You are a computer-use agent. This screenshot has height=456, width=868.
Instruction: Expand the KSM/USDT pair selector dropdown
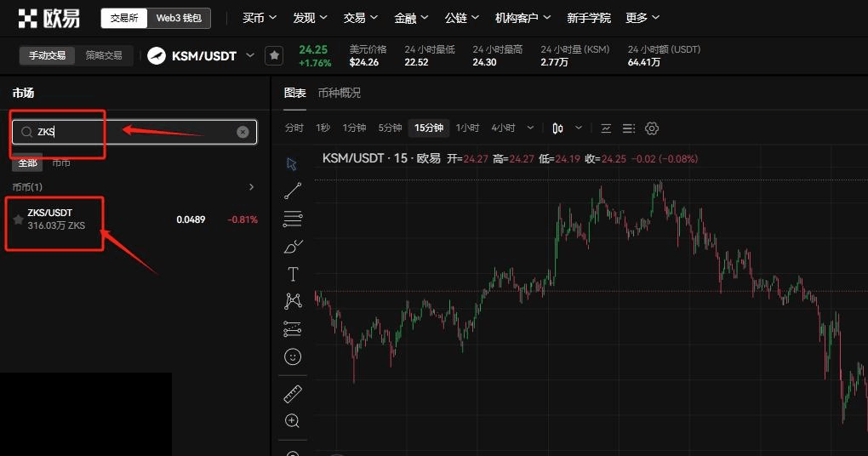tap(250, 55)
